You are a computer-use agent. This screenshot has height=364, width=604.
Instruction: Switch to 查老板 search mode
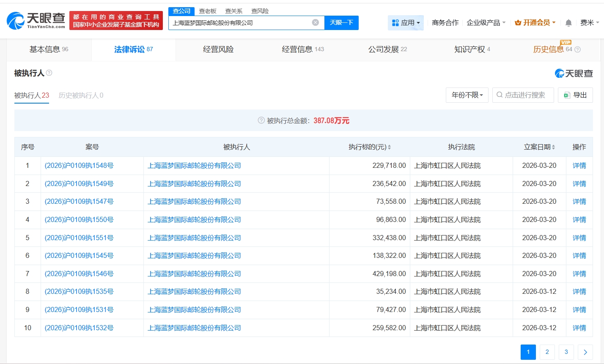click(208, 11)
